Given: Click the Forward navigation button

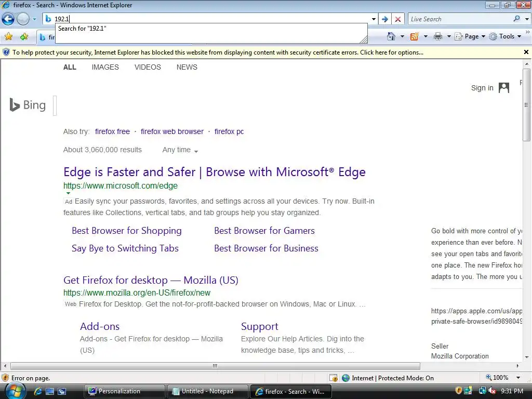Looking at the screenshot, I should pyautogui.click(x=23, y=19).
